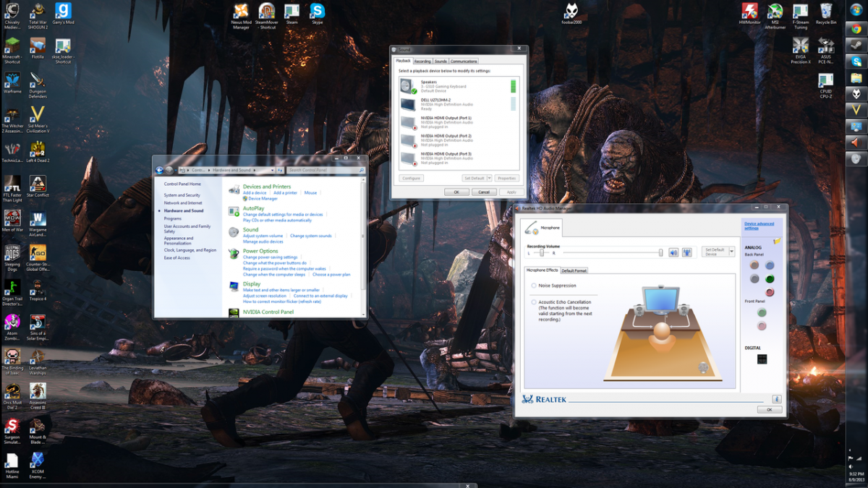Select the Speakers playback device
Image resolution: width=868 pixels, height=488 pixels.
458,87
